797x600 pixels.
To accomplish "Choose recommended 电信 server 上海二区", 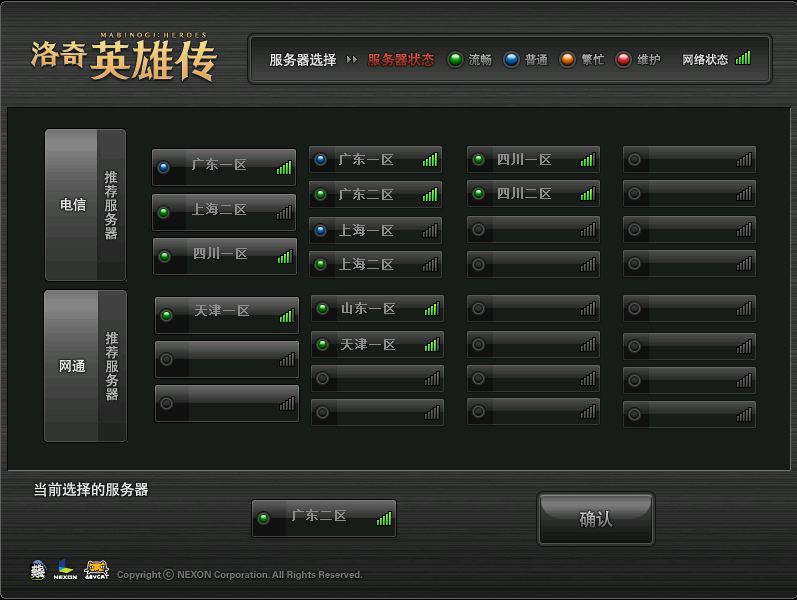I will click(x=224, y=211).
